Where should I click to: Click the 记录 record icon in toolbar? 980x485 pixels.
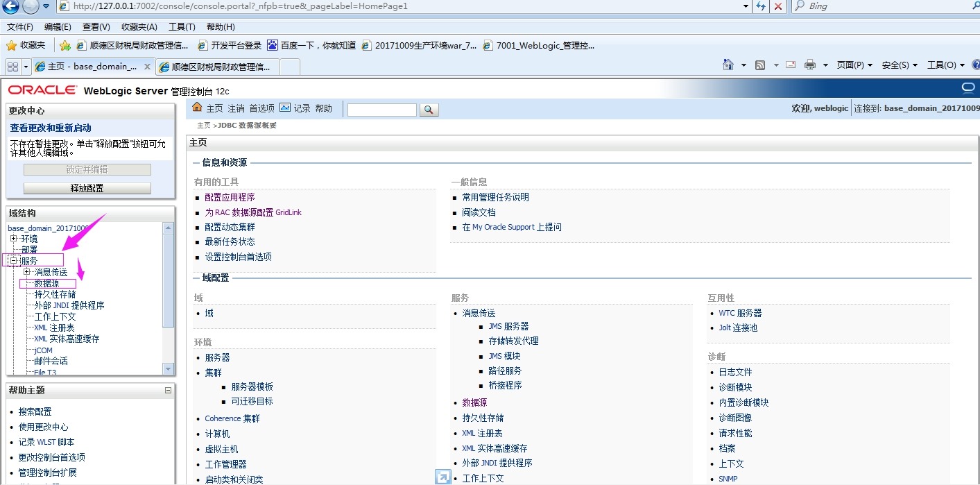286,108
